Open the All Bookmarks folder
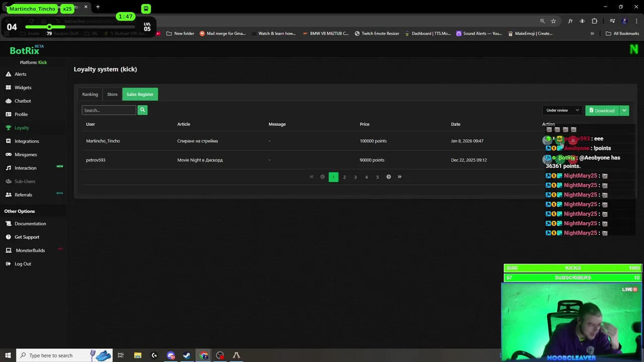The image size is (644, 362). [622, 34]
